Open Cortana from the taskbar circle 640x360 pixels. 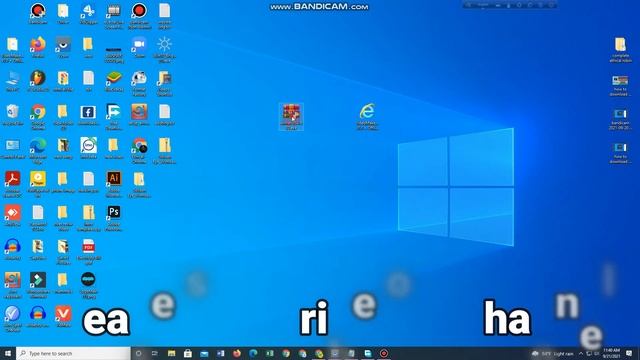(138, 353)
